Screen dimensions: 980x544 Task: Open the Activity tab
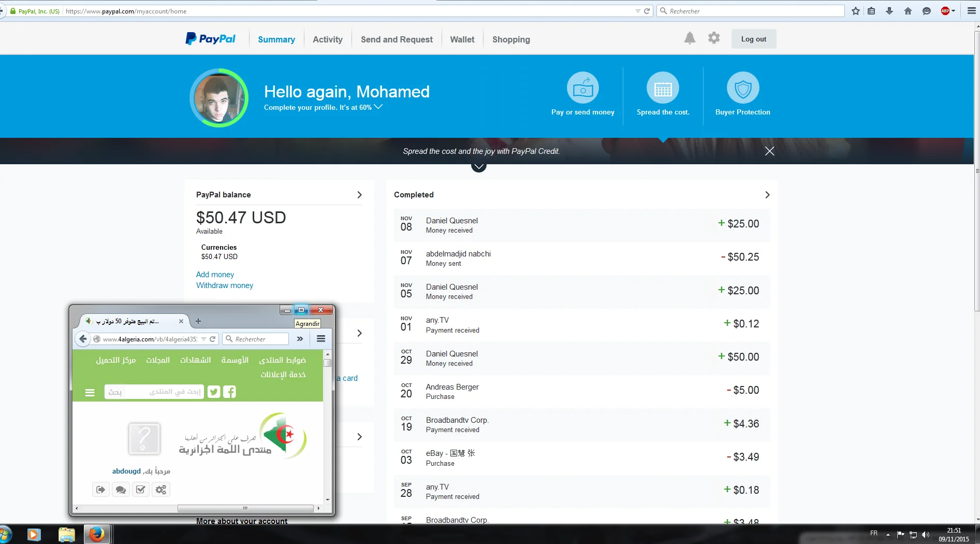coord(328,39)
